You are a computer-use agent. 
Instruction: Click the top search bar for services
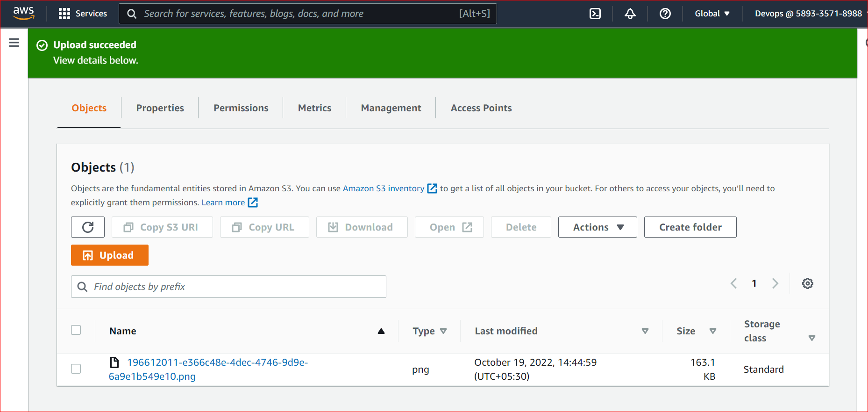[308, 14]
